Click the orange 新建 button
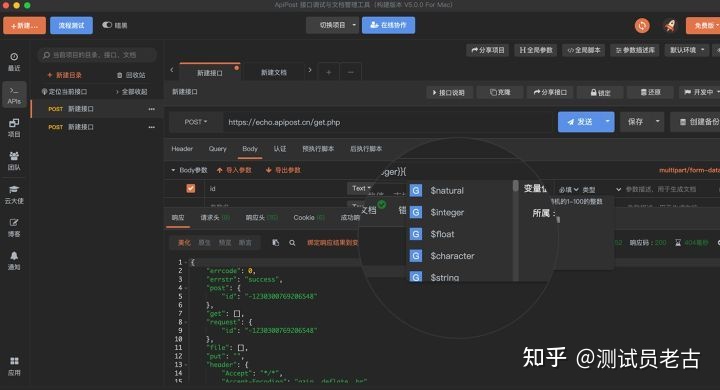 [x=24, y=25]
